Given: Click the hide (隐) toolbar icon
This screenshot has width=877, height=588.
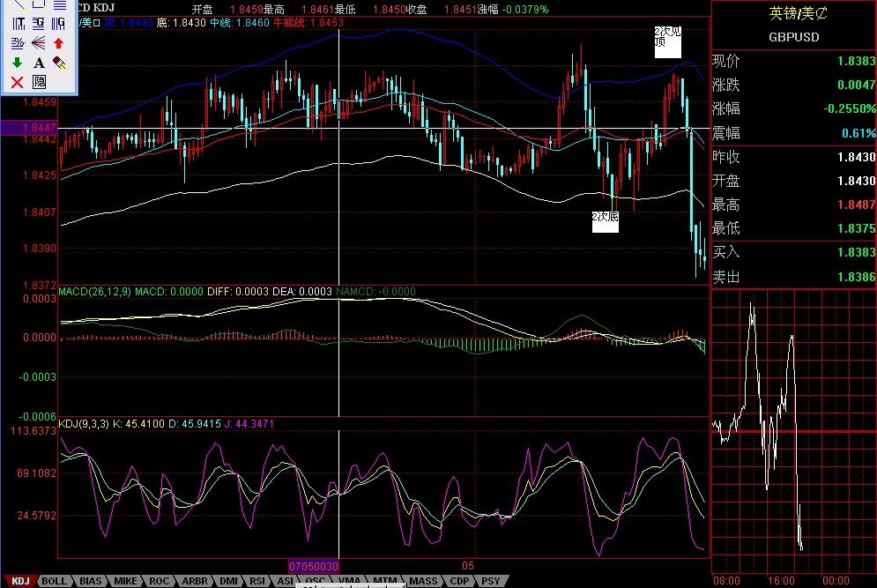Looking at the screenshot, I should [x=39, y=82].
